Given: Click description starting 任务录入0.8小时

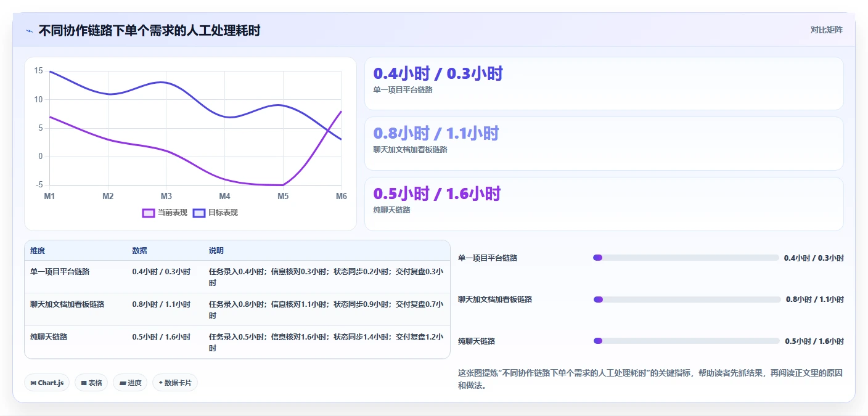Looking at the screenshot, I should coord(326,309).
